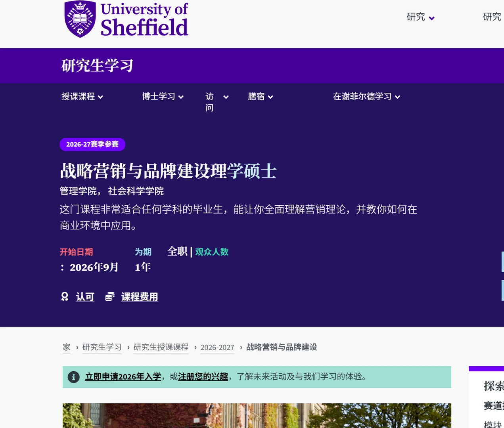The width and height of the screenshot is (504, 428).
Task: Click 战略营销与品牌建设 current breadcrumb text
Action: pyautogui.click(x=282, y=347)
